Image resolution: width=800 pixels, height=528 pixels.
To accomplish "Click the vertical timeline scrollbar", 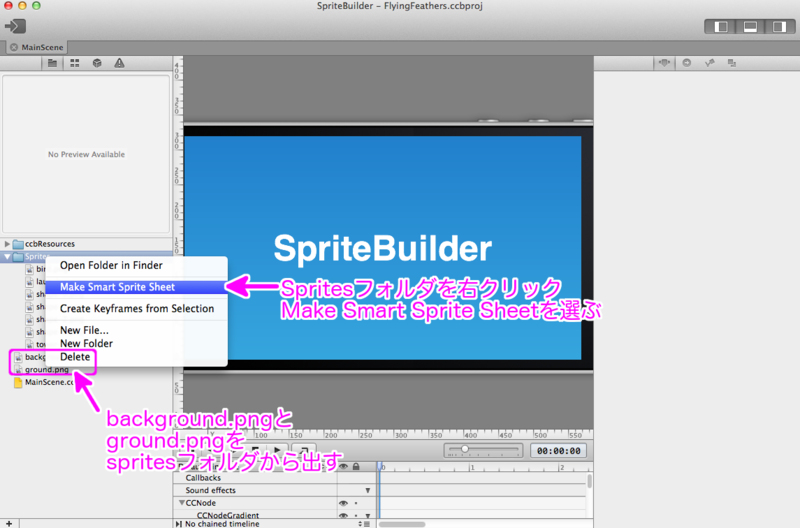I will (590, 481).
